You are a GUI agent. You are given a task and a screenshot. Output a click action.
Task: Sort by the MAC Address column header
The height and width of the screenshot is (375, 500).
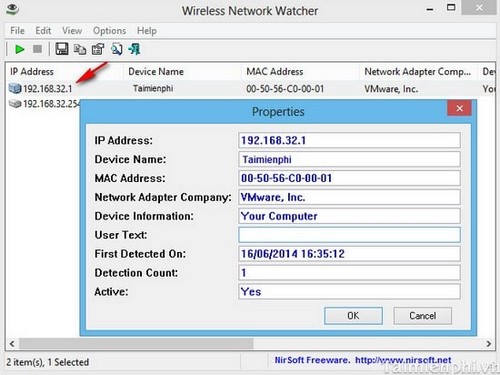click(x=300, y=72)
